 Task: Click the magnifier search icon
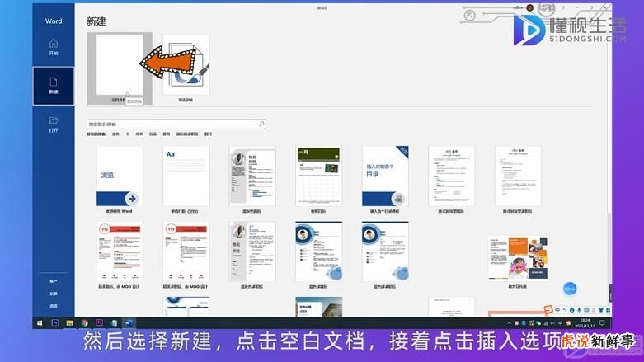point(261,124)
